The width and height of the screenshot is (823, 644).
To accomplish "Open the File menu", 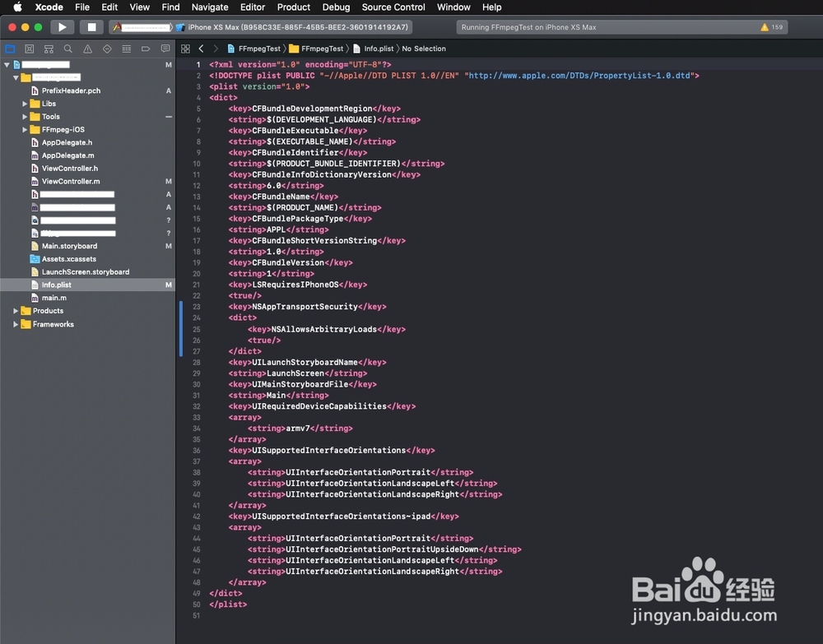I will point(81,7).
